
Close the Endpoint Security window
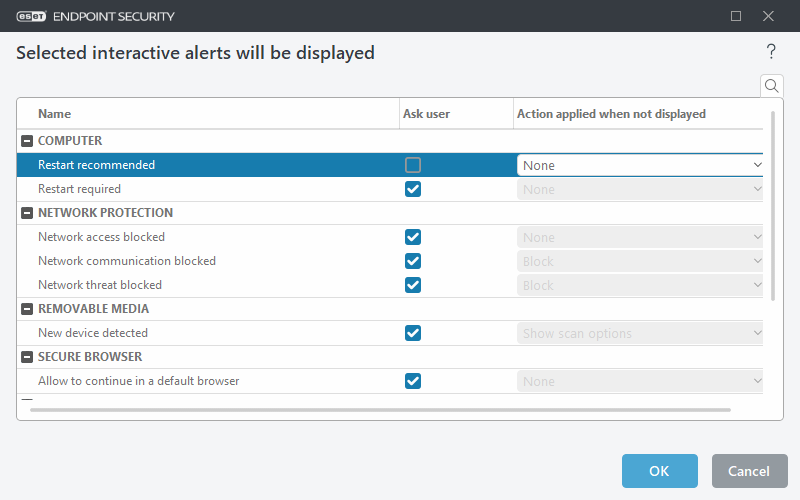768,16
